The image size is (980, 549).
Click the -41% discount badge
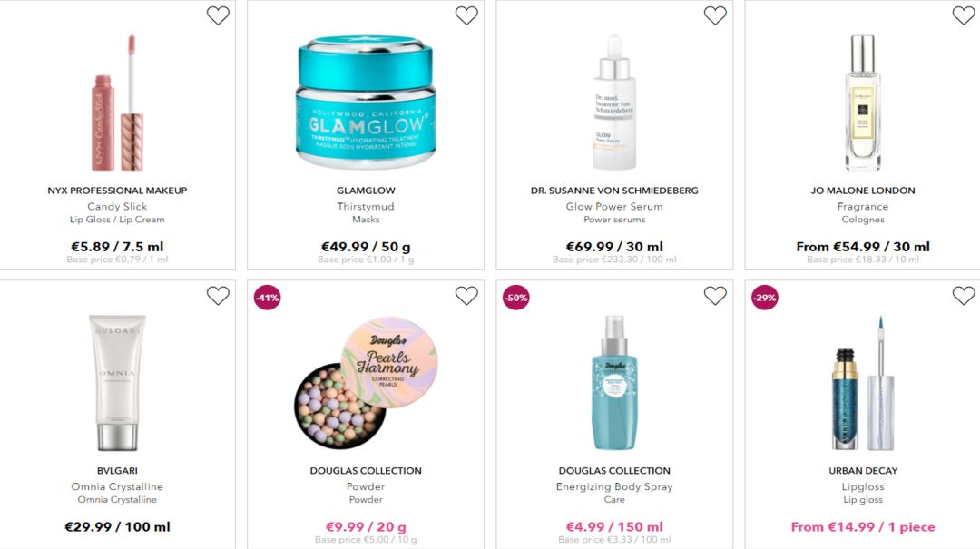(x=268, y=298)
